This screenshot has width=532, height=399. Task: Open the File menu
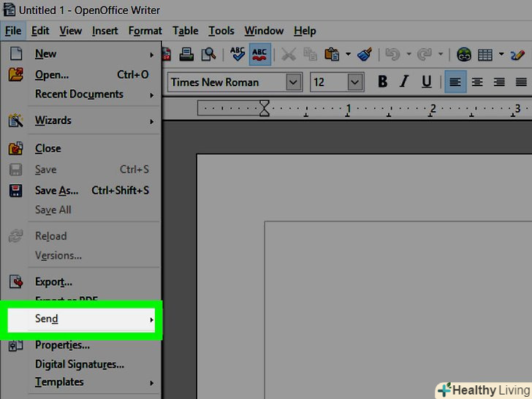(13, 31)
